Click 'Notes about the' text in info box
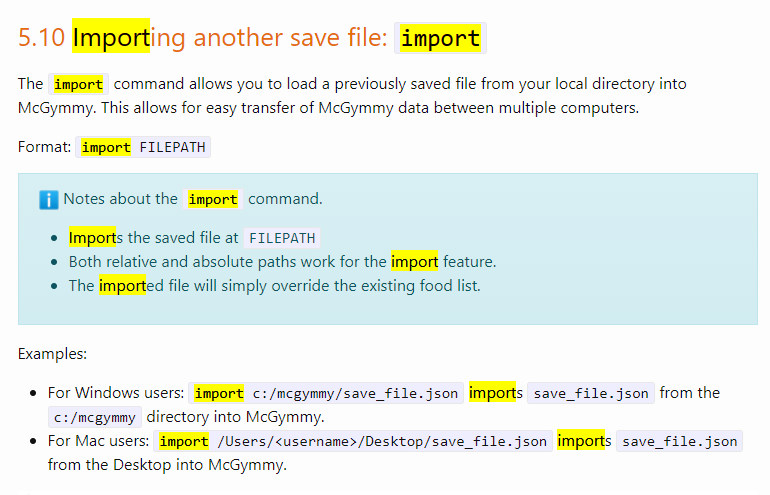The height and width of the screenshot is (495, 770). [x=120, y=199]
